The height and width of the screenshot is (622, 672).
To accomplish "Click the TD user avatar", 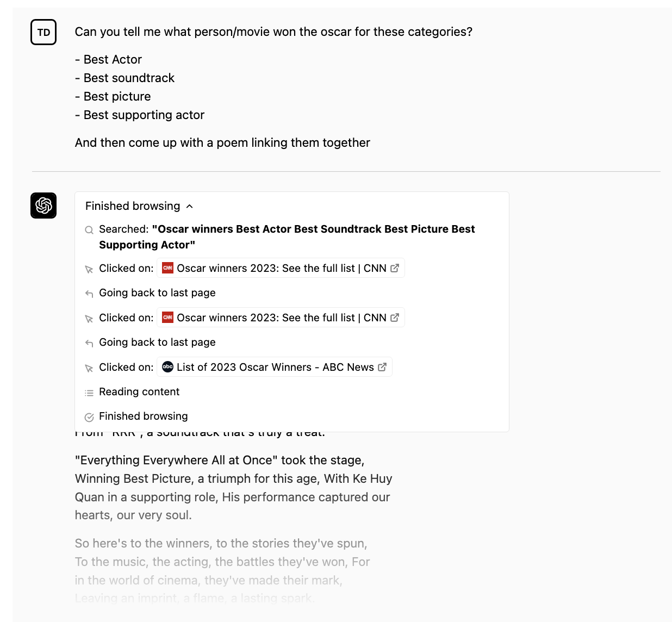I will point(43,32).
